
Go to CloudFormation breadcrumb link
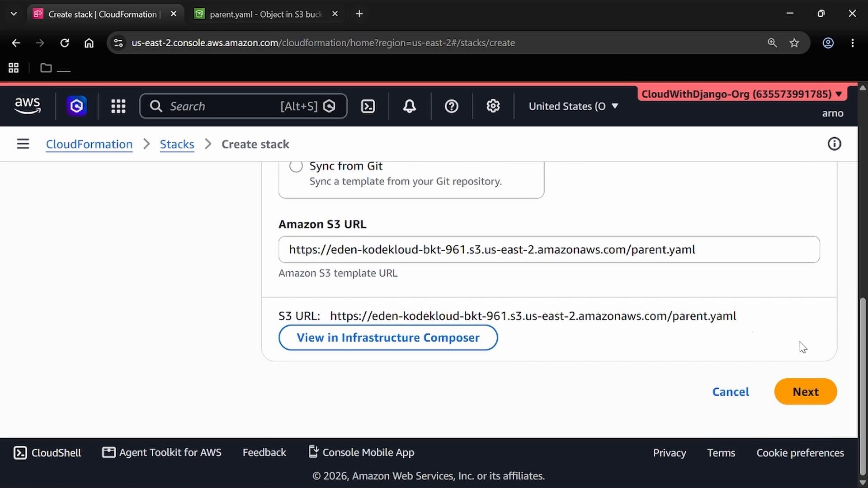click(x=89, y=144)
